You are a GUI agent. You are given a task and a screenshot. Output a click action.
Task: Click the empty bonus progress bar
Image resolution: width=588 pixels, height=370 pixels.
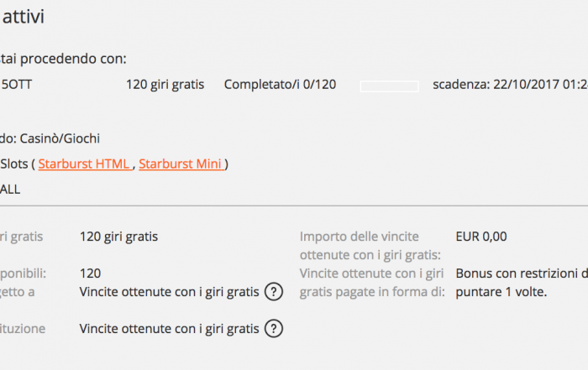click(389, 86)
